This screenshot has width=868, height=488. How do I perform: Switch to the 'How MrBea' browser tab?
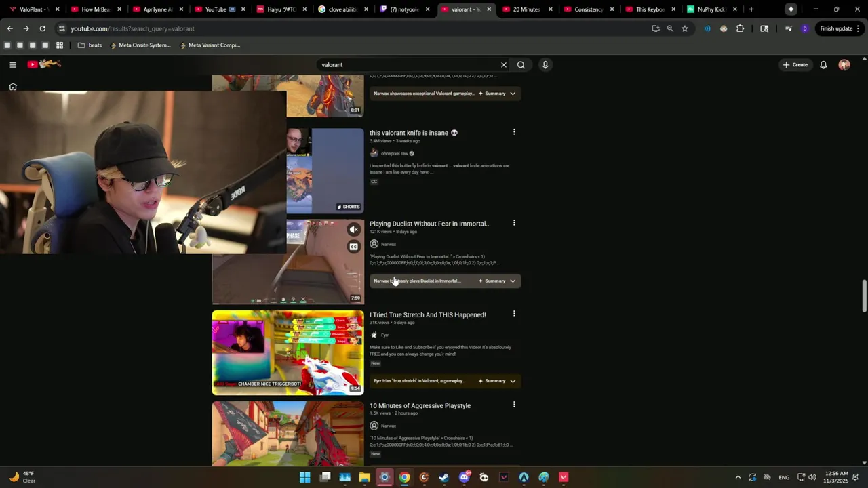96,9
